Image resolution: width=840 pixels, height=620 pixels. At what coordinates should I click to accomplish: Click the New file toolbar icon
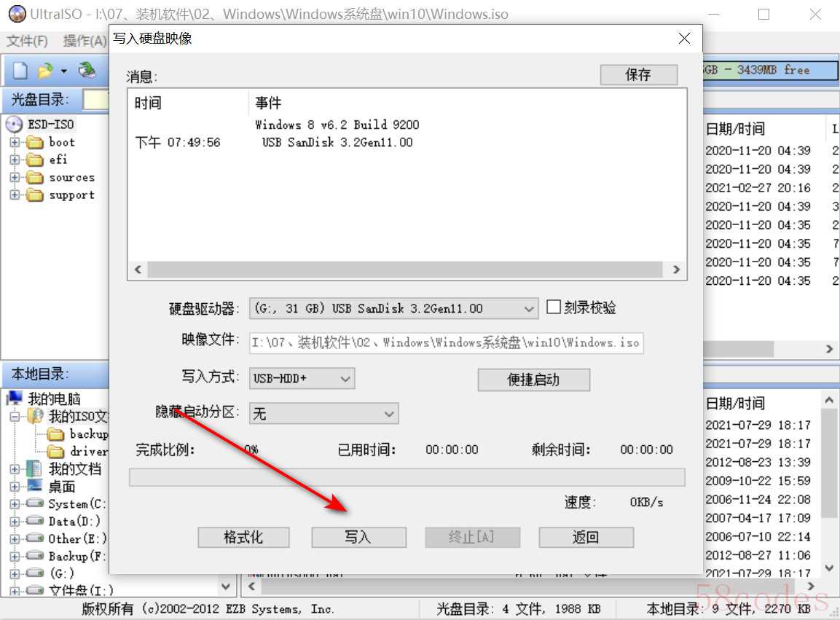point(20,70)
